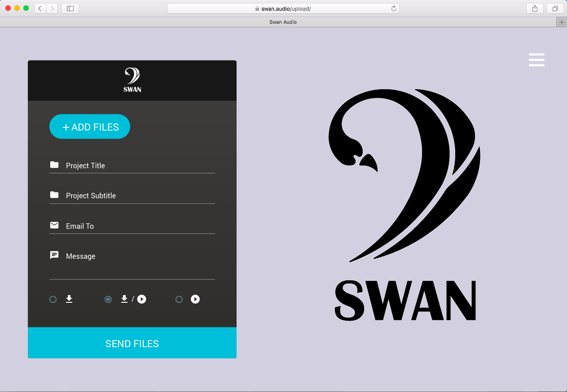The image size is (567, 392).
Task: Click the download-only icon in delivery options row
Action: [x=70, y=299]
